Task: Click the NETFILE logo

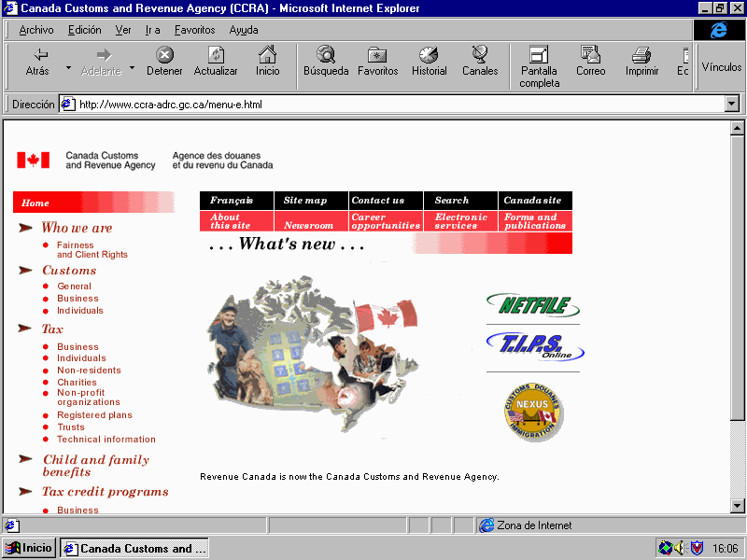Action: (533, 306)
